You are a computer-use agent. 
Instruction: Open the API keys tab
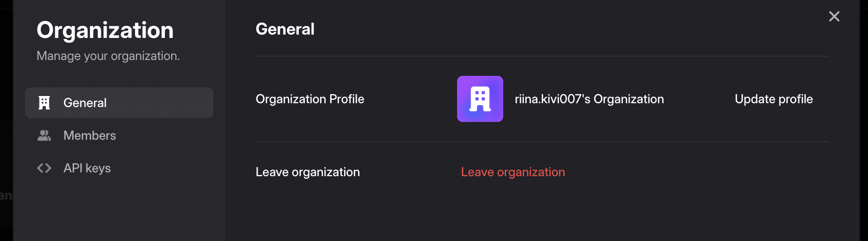(x=87, y=168)
